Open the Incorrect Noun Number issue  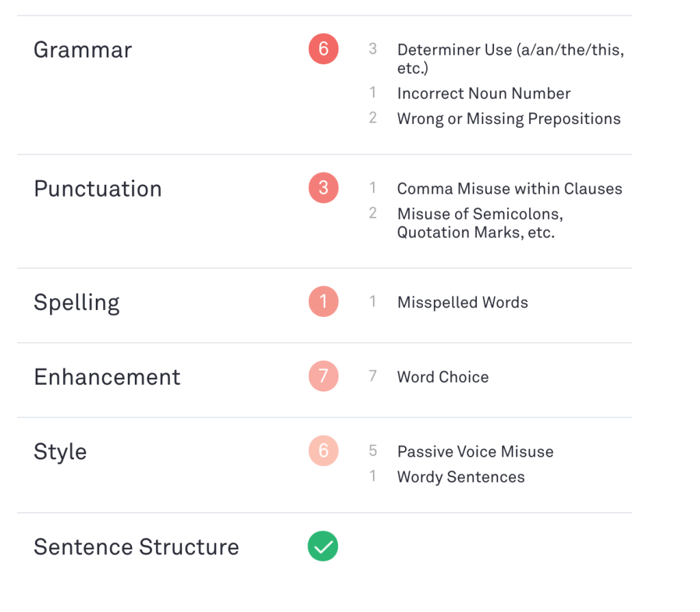pos(484,94)
